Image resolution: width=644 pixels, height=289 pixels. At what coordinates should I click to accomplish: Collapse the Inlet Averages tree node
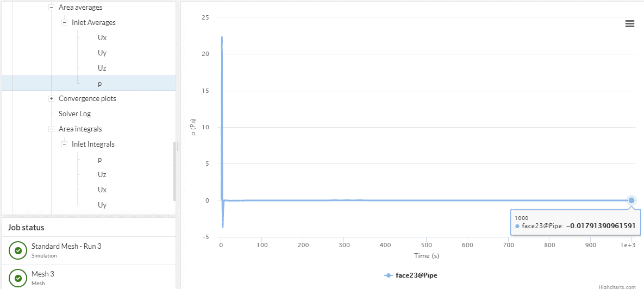(x=64, y=23)
